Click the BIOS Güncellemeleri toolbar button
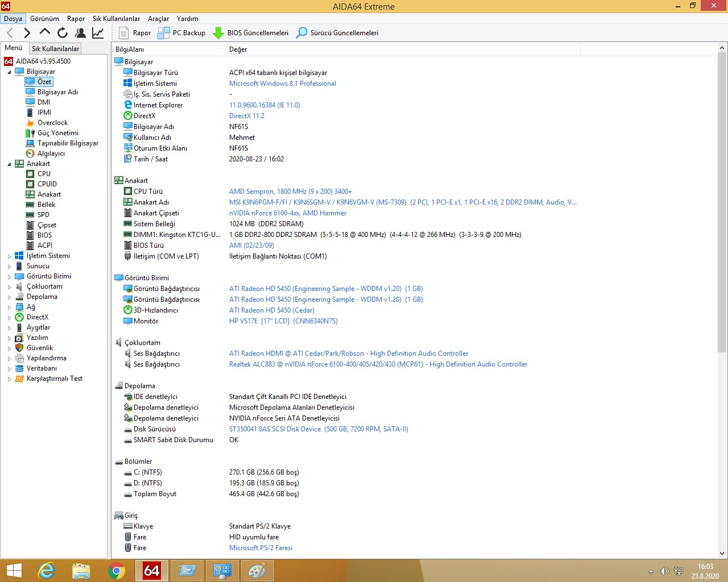 [250, 33]
